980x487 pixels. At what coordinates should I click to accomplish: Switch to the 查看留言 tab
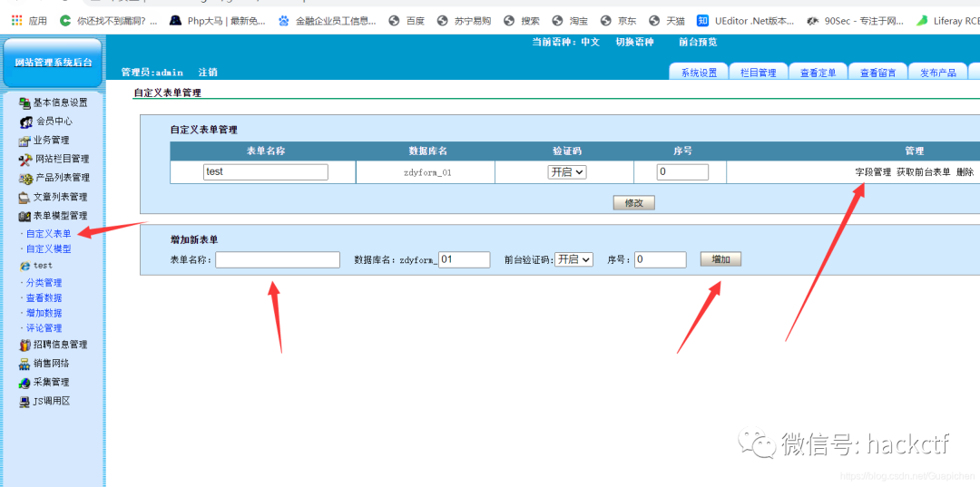tap(878, 73)
